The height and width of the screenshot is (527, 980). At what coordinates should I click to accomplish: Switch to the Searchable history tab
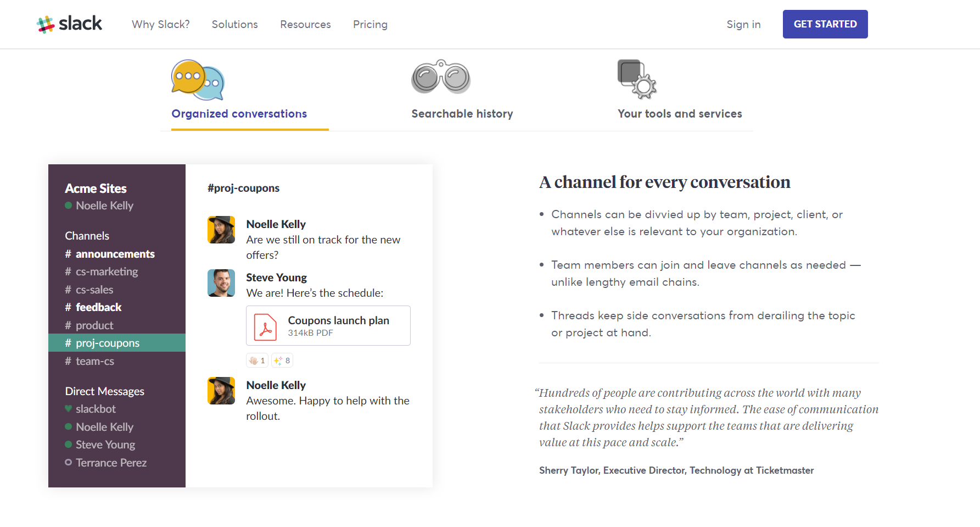(x=462, y=114)
